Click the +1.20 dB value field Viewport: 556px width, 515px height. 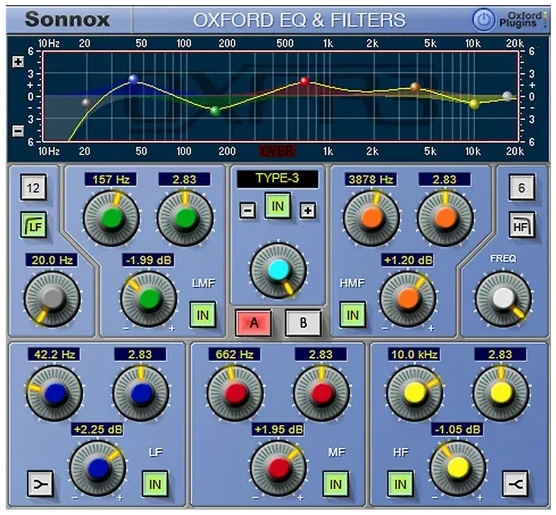pos(407,260)
